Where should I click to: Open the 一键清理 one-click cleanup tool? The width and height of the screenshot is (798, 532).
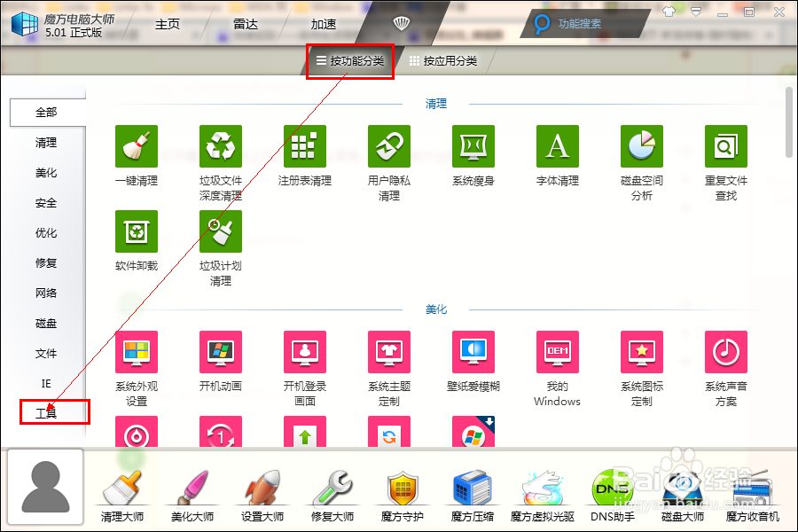coord(137,146)
